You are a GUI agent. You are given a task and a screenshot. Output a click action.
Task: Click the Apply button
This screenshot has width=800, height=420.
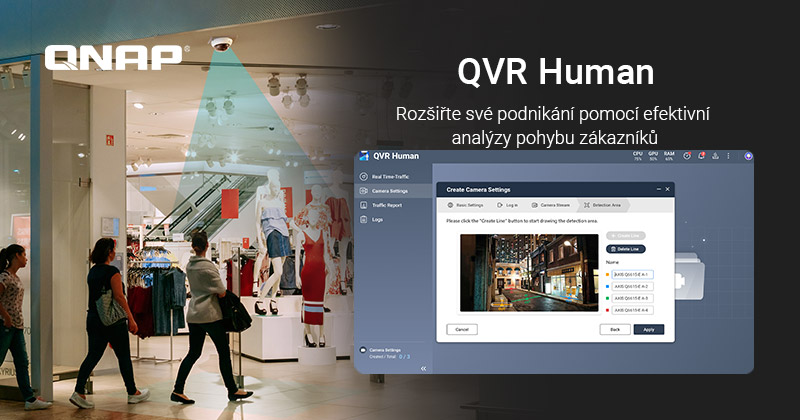(x=648, y=329)
